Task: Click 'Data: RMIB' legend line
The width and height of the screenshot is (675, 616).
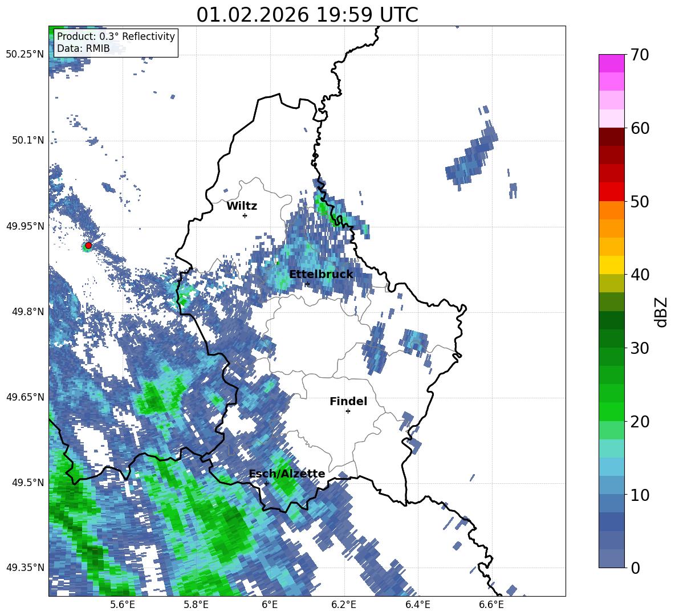Action: coord(83,48)
